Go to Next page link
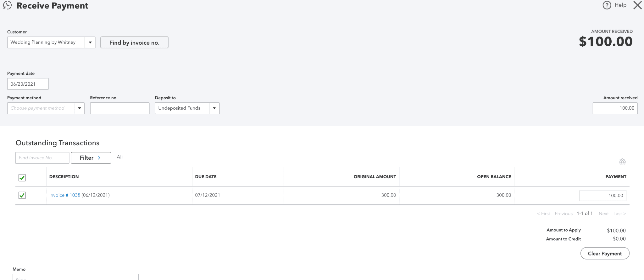The image size is (644, 280). click(603, 214)
